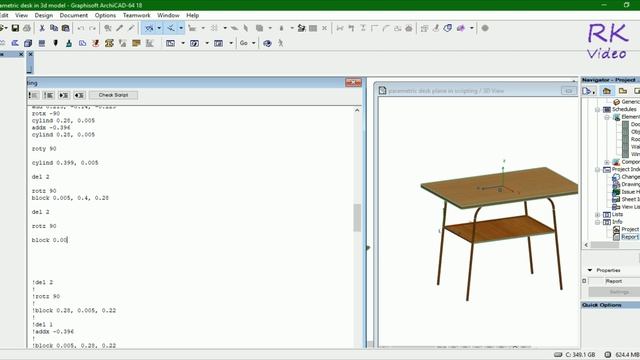The image size is (640, 360).
Task: Click the brown drawing sheet icon
Action: click(x=136, y=43)
